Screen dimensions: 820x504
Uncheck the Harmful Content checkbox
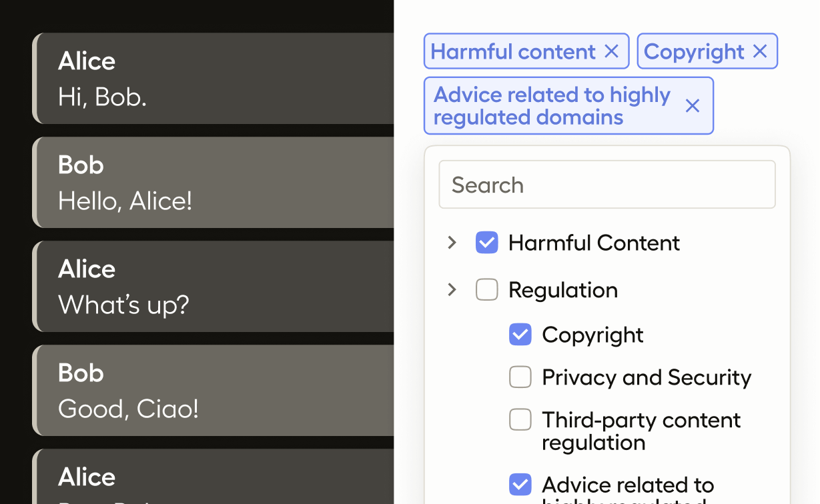click(x=486, y=243)
